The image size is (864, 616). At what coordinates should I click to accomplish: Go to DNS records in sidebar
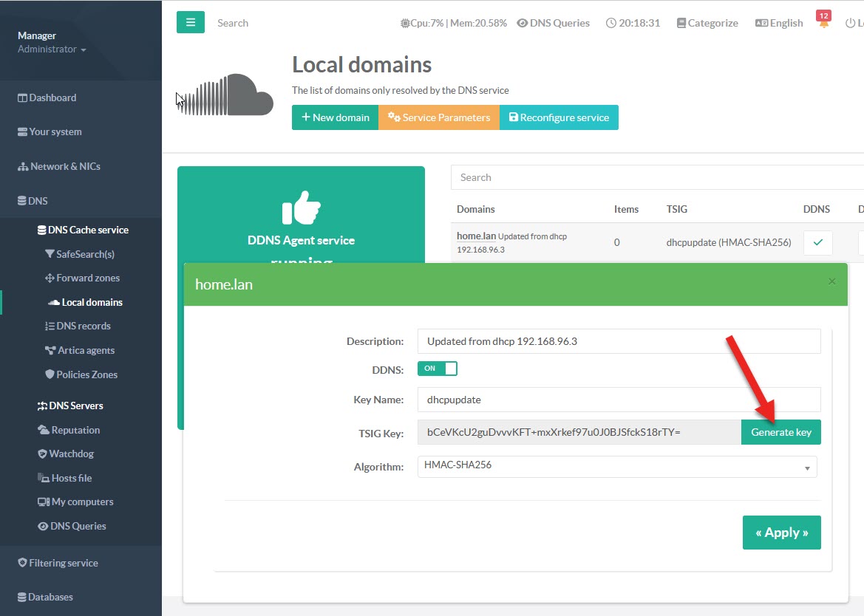click(83, 326)
